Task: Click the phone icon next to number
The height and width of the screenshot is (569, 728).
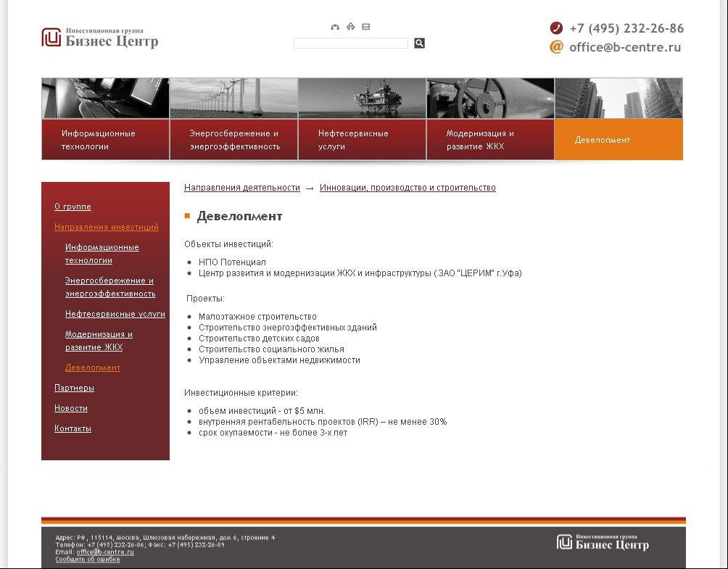Action: click(556, 28)
